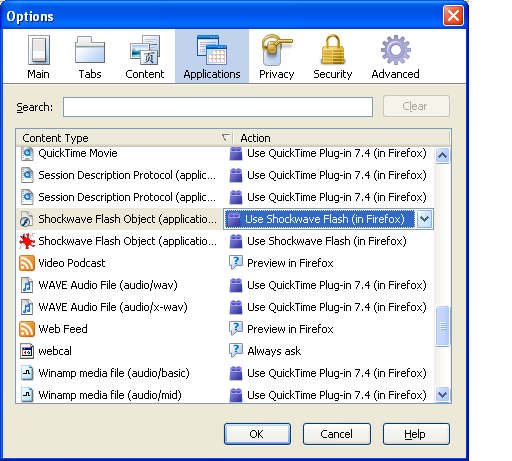Viewport: 512px width, 461px height.
Task: Sort by the Content Type column header
Action: tap(124, 138)
